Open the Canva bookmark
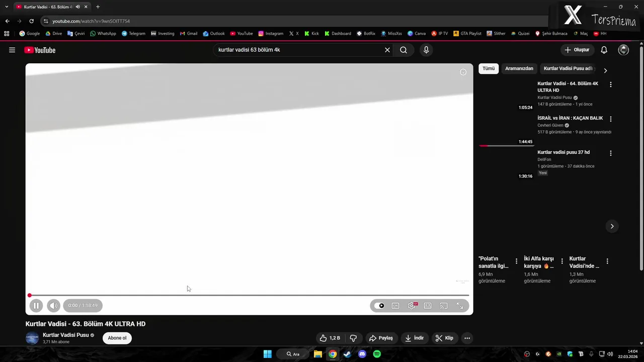The width and height of the screenshot is (644, 362). [x=417, y=34]
